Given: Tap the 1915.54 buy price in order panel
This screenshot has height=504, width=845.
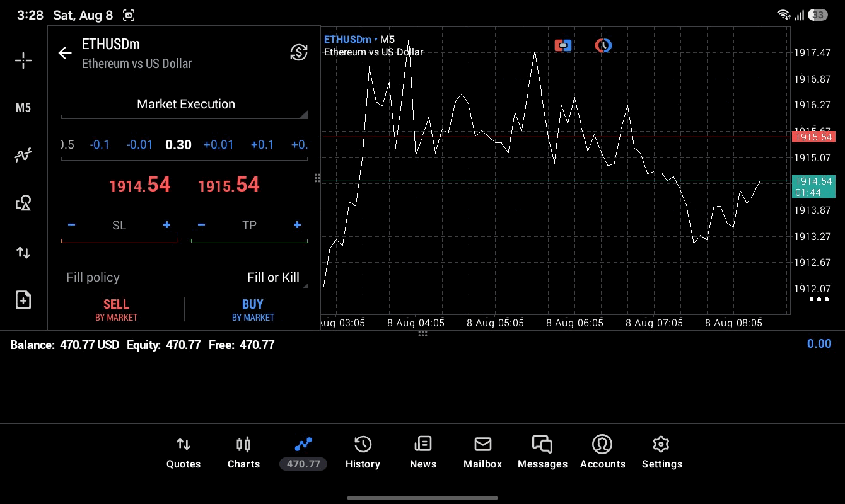Looking at the screenshot, I should (229, 185).
